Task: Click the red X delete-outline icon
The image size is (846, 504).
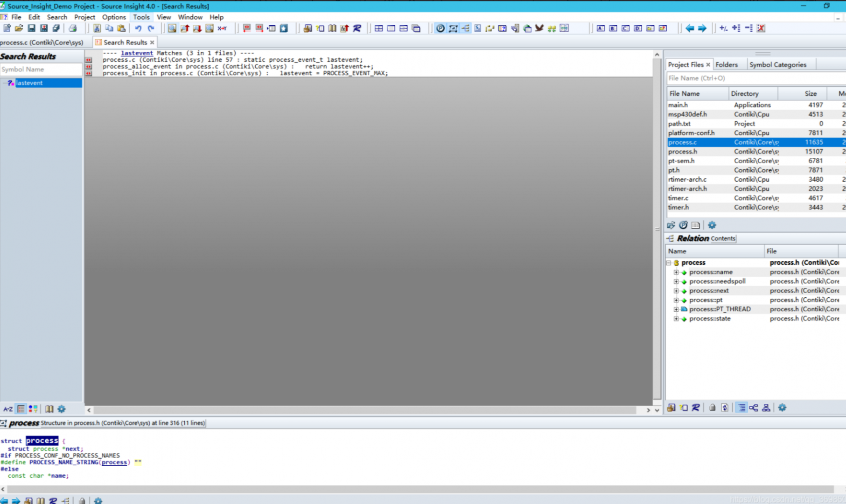Action: click(761, 28)
